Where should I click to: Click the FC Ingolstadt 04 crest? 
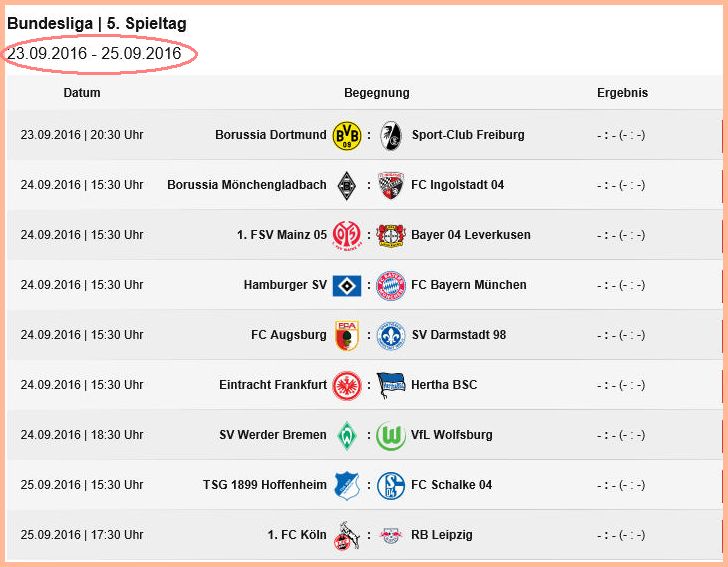point(391,185)
